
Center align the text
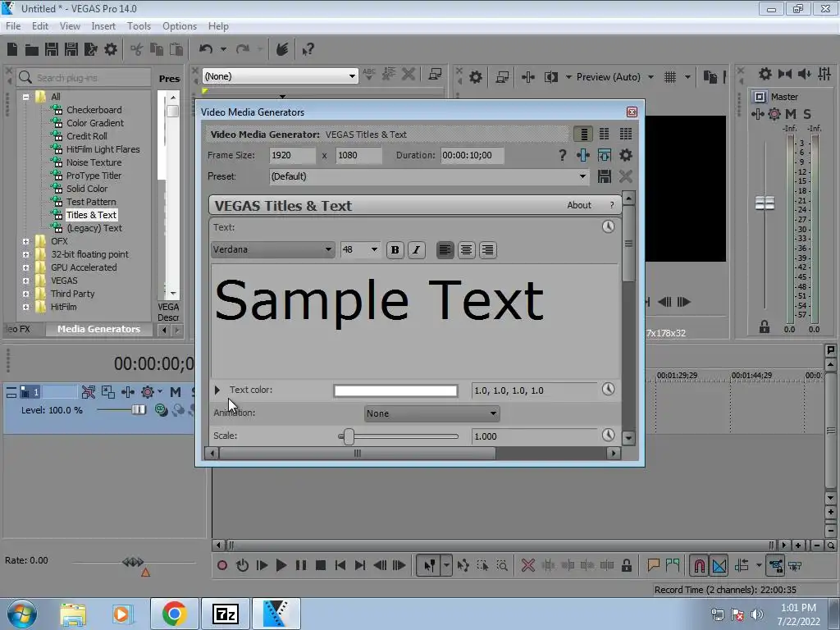click(x=466, y=249)
